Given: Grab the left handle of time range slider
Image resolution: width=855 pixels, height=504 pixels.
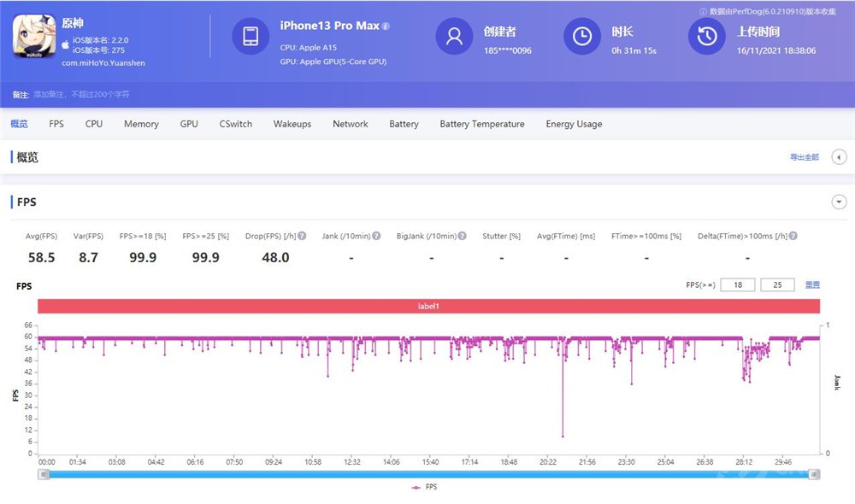Looking at the screenshot, I should coord(44,475).
